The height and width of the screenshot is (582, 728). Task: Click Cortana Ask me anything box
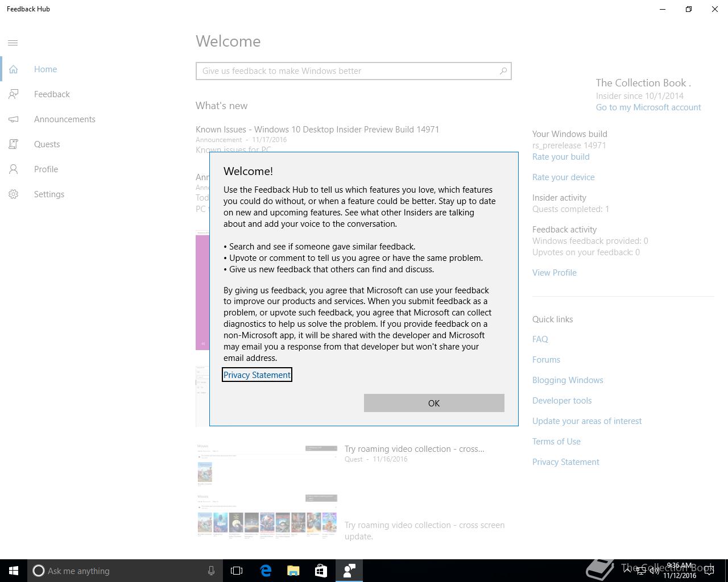[x=124, y=571]
